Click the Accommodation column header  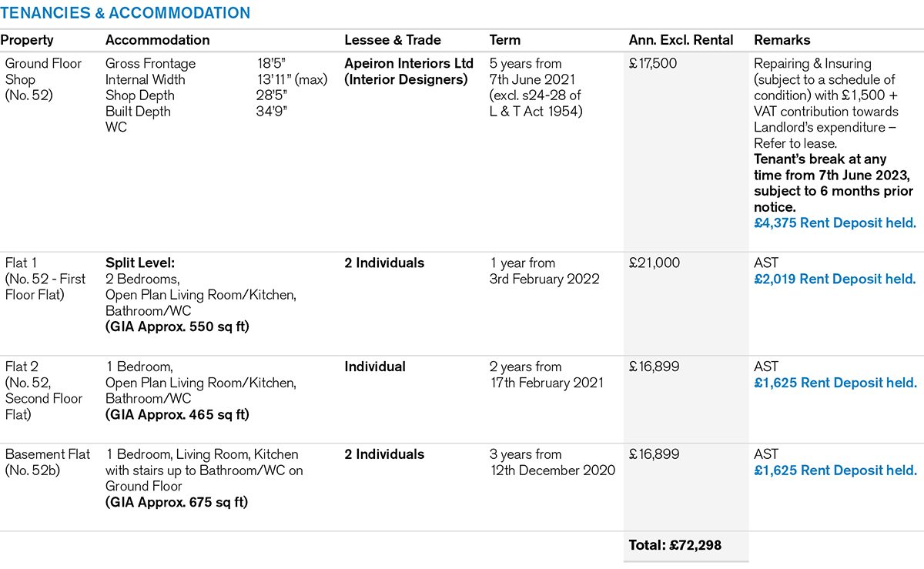click(157, 40)
